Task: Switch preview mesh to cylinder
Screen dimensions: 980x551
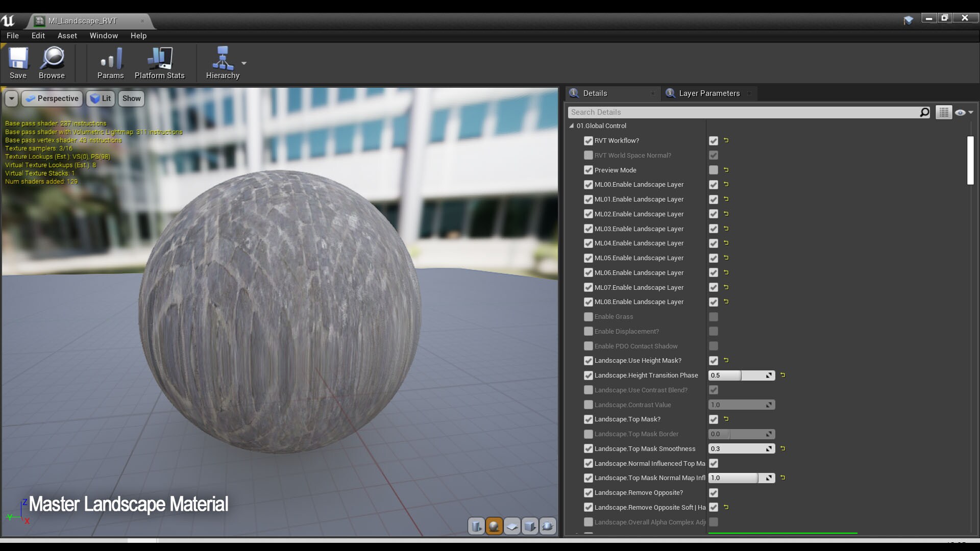Action: pyautogui.click(x=476, y=526)
